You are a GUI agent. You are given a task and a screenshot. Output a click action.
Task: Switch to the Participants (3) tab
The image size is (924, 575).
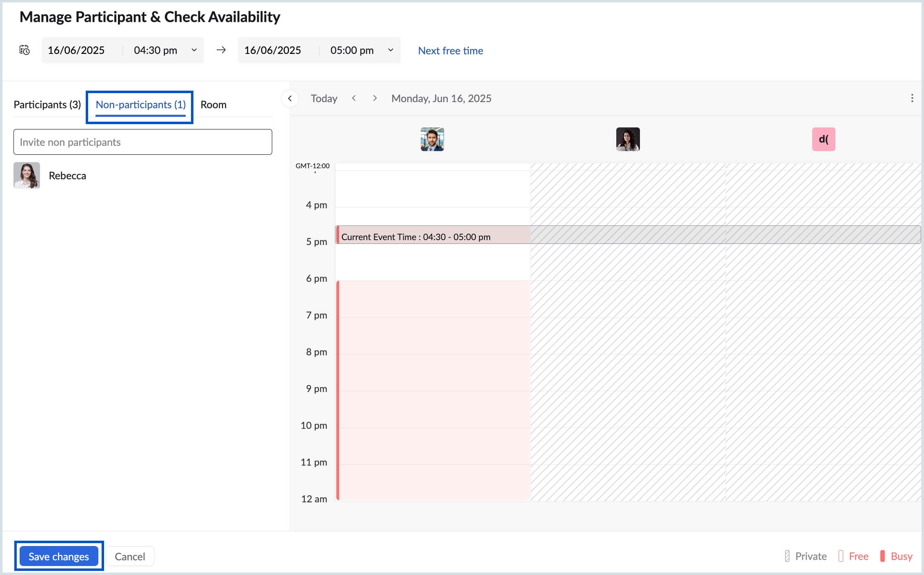(47, 105)
